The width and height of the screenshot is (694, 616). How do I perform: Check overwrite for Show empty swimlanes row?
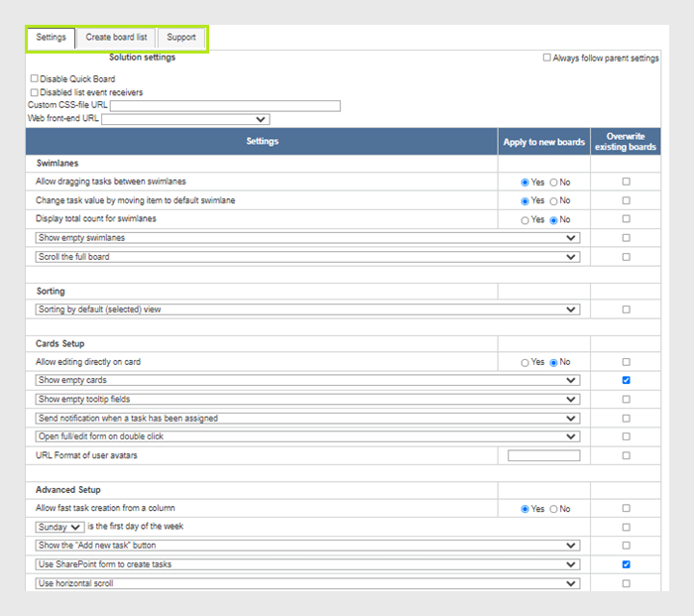pyautogui.click(x=627, y=238)
